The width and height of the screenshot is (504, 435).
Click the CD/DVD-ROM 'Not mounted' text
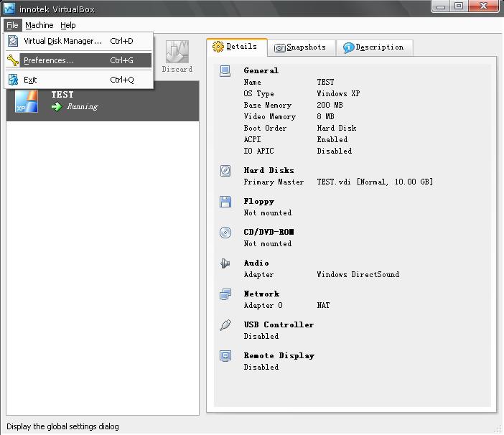coord(267,243)
